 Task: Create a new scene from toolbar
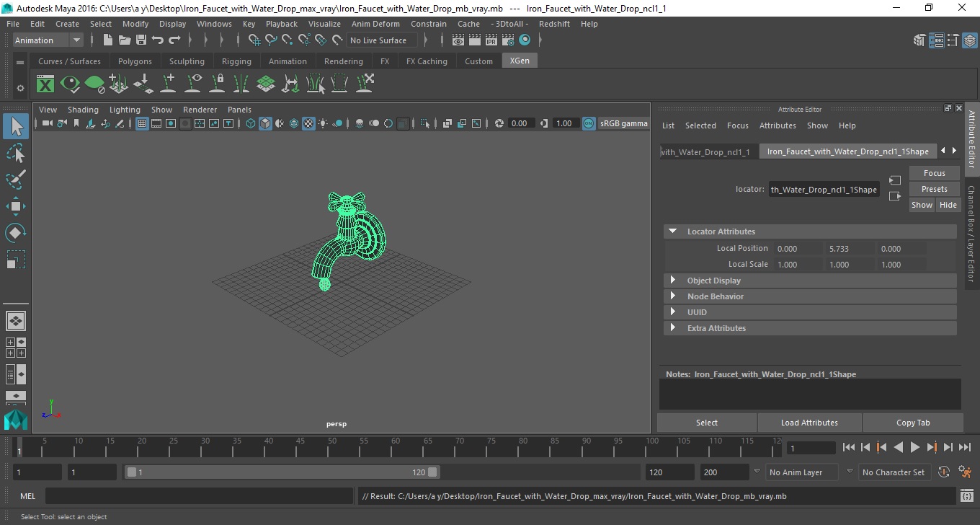point(108,40)
